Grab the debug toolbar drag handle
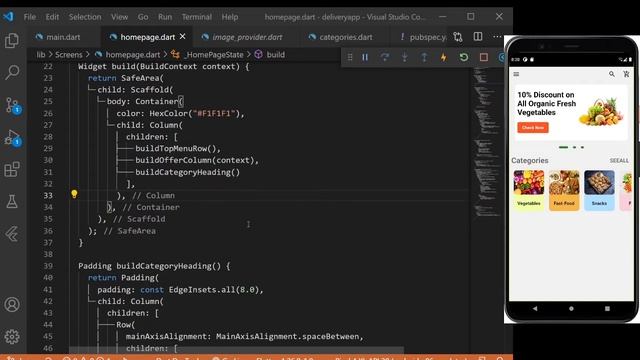 (350, 57)
